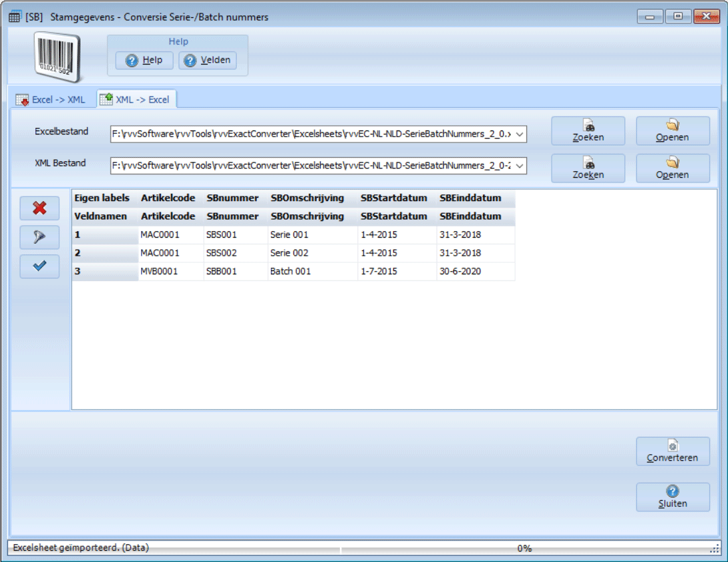Maximize the Stamgegevens window

click(x=678, y=16)
